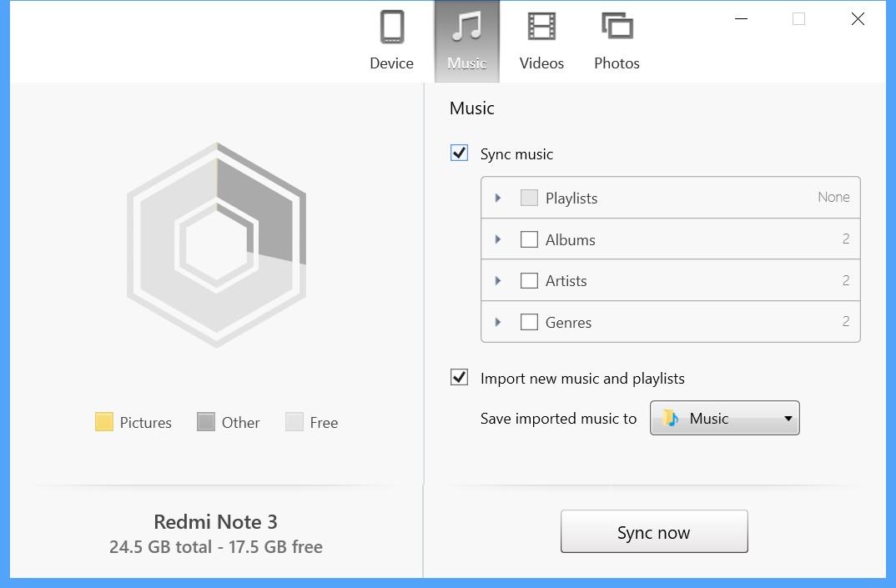The height and width of the screenshot is (588, 896).
Task: Click the Albums count number 2
Action: tap(846, 239)
